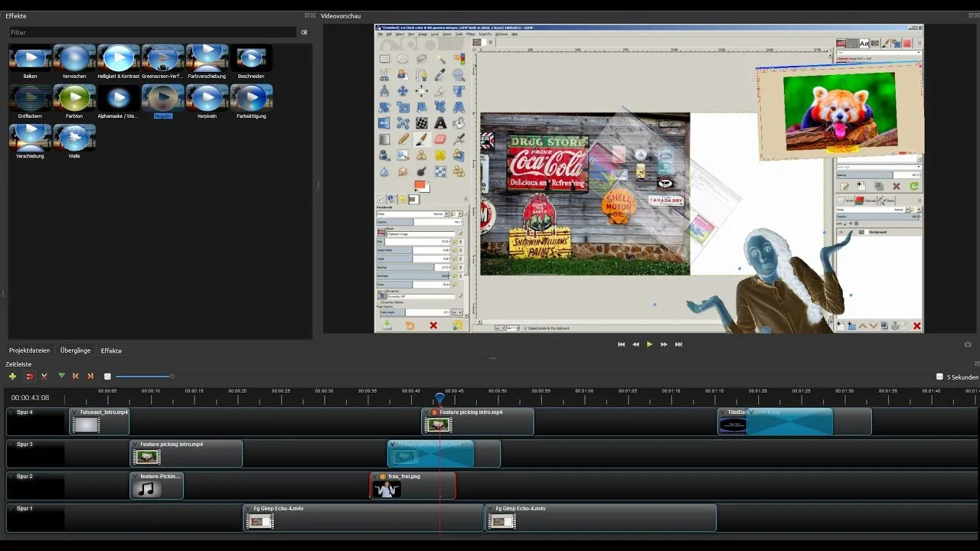
Task: Play the video preview
Action: pyautogui.click(x=650, y=344)
